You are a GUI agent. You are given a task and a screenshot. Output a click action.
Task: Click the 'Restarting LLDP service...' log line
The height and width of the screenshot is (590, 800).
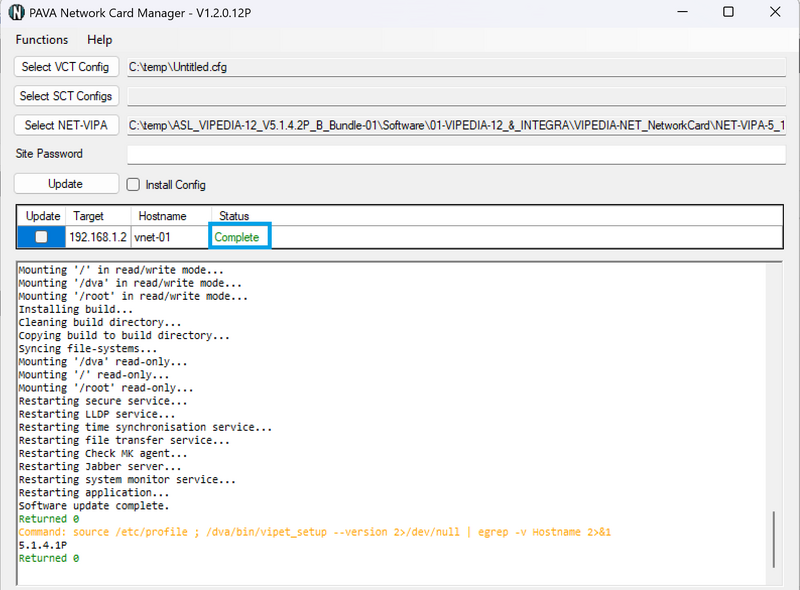coord(97,414)
